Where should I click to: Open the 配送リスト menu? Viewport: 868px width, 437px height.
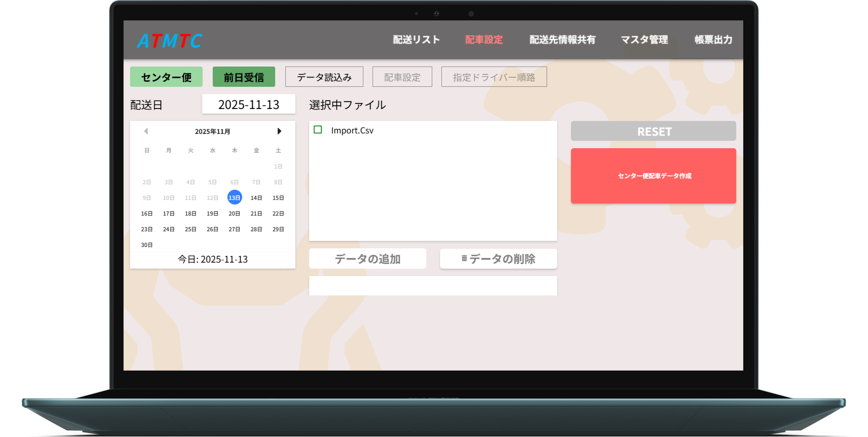coord(416,40)
